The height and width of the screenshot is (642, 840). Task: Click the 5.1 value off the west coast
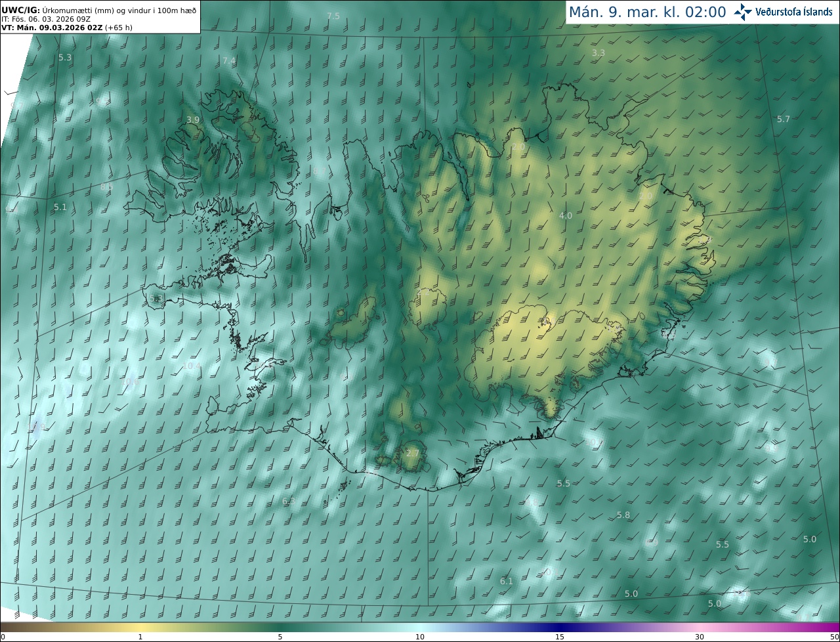[x=60, y=207]
